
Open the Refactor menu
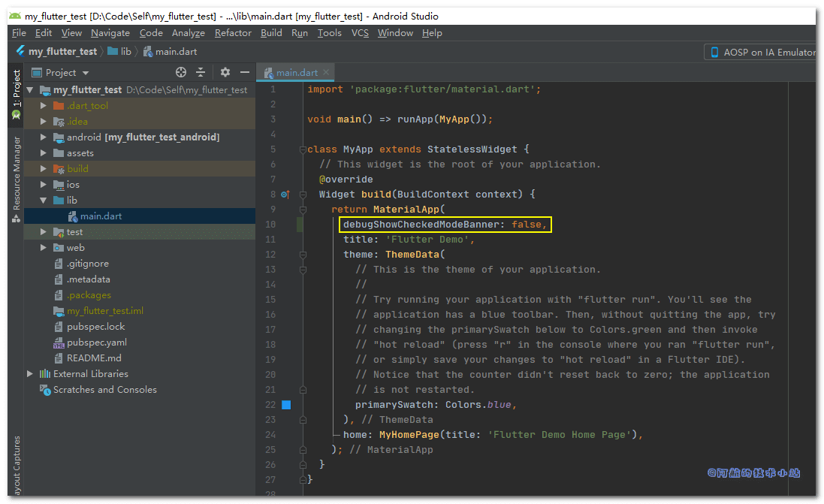click(233, 33)
